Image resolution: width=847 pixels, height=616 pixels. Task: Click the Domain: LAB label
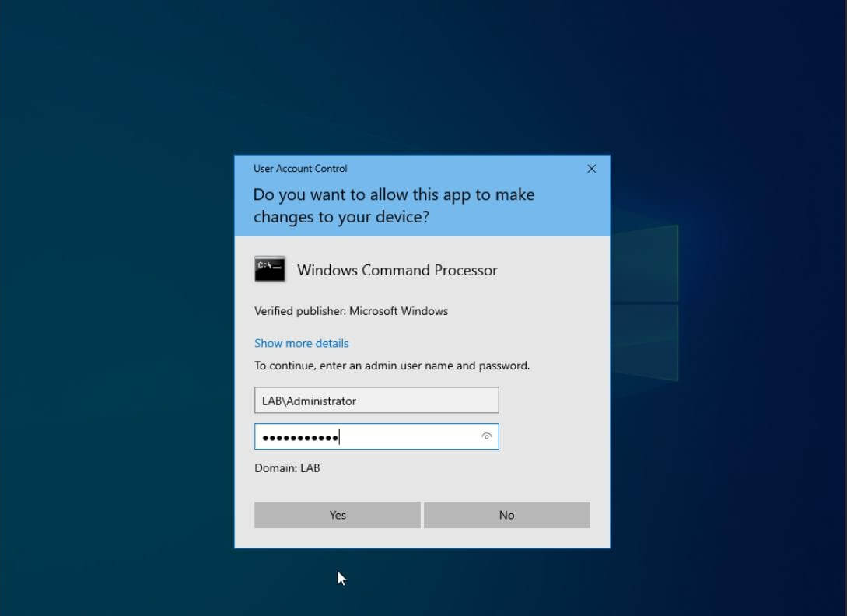(x=287, y=468)
